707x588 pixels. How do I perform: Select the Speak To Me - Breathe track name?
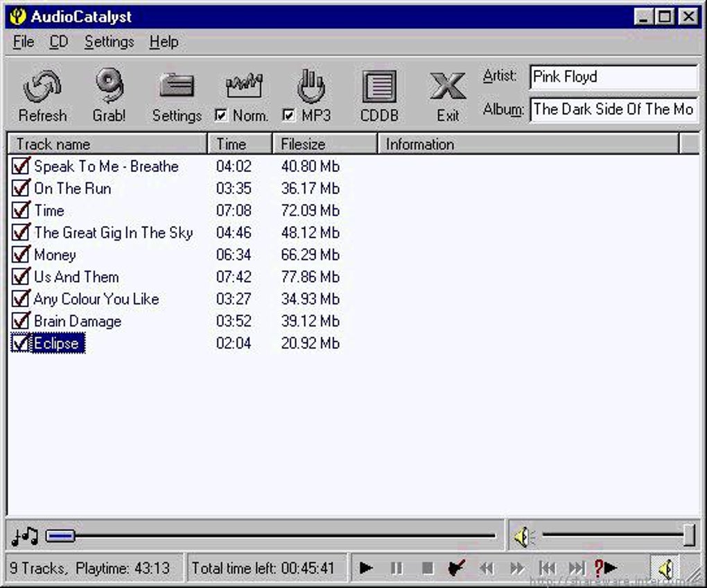coord(107,166)
